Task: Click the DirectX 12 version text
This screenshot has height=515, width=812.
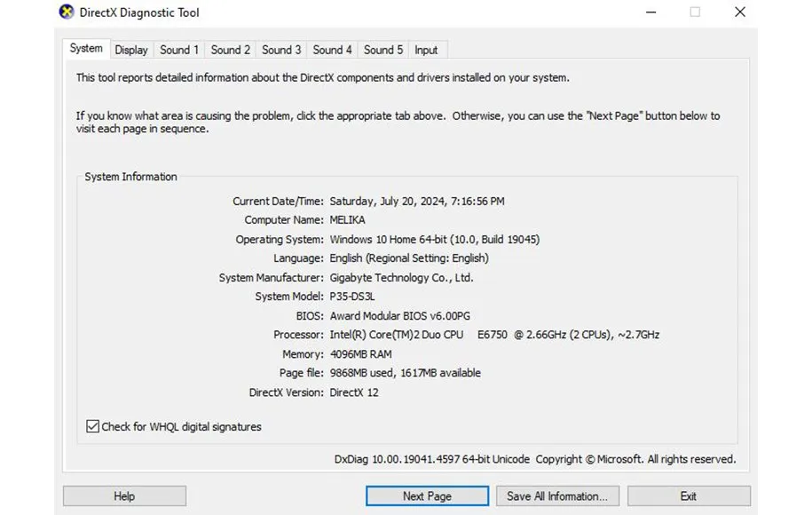Action: (353, 392)
